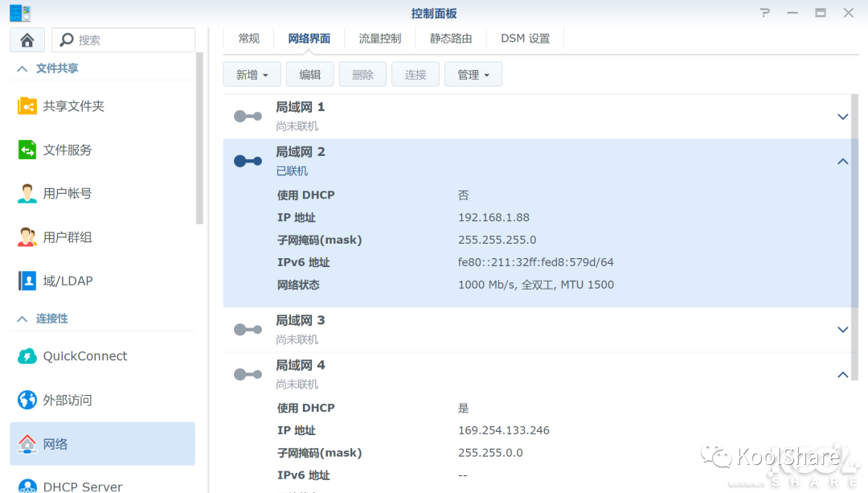Click the 局域网 4 title
The height and width of the screenshot is (493, 868).
[301, 365]
